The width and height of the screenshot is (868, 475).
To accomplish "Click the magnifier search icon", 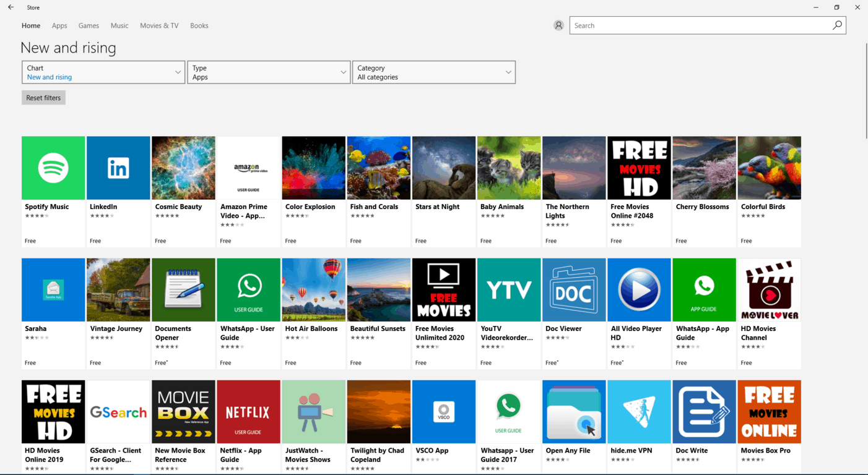I will click(838, 25).
